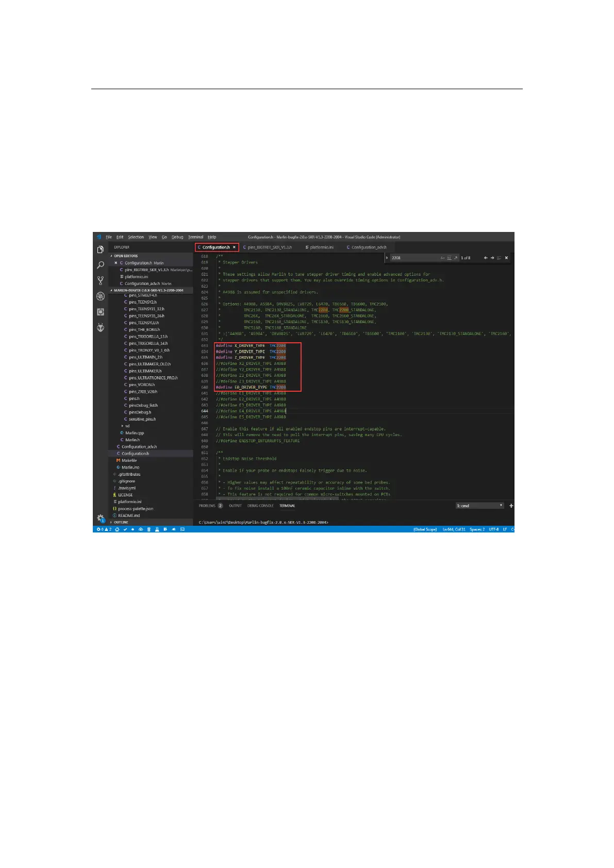Switch to platformio.ini editor tab
The height and width of the screenshot is (868, 614).
(x=321, y=247)
